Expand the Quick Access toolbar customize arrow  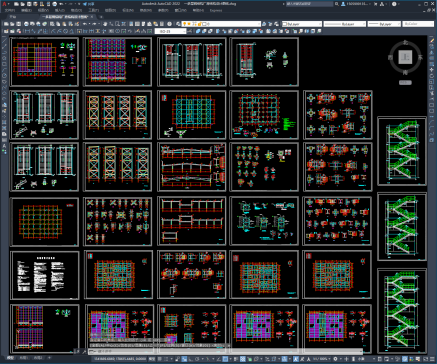point(79,4)
